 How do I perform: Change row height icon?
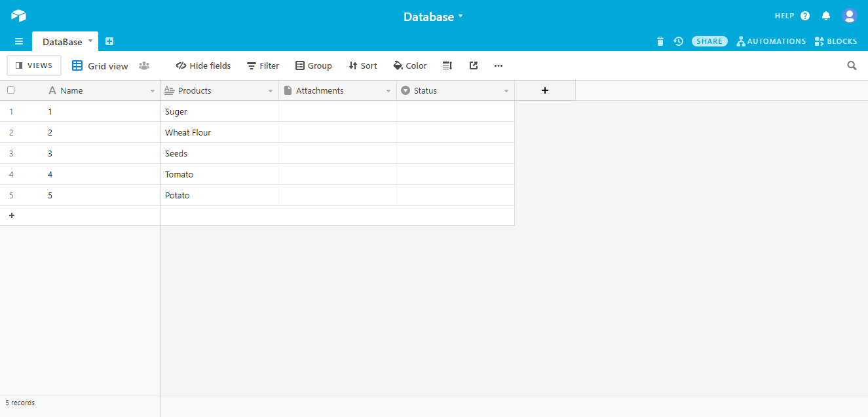pos(447,65)
